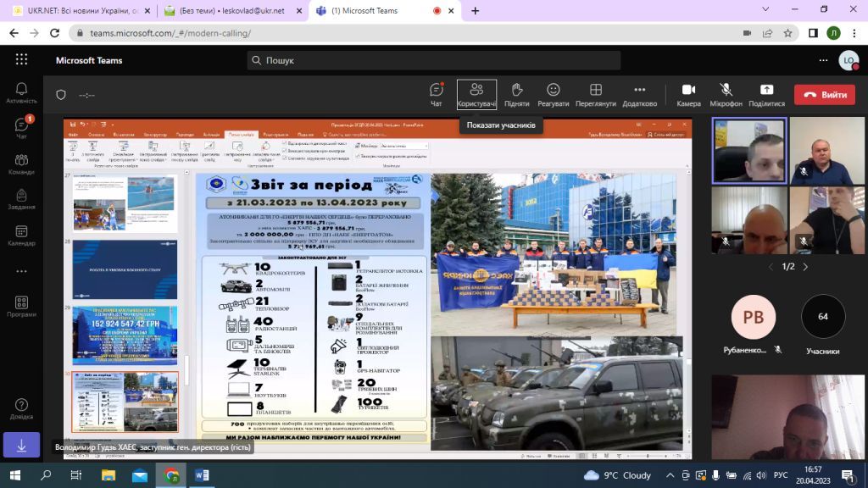Open Програми apps in the sidebar
Image resolution: width=868 pixels, height=488 pixels.
[x=21, y=307]
